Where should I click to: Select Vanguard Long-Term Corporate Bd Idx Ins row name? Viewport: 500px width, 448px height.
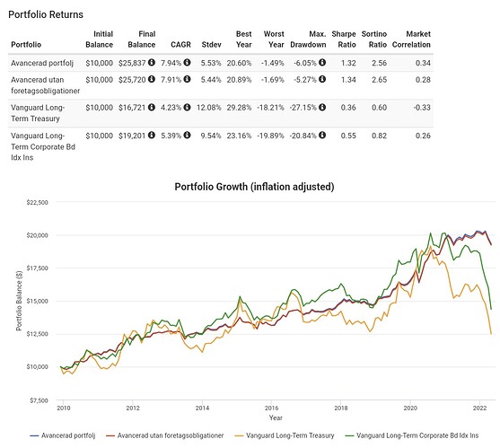click(43, 146)
